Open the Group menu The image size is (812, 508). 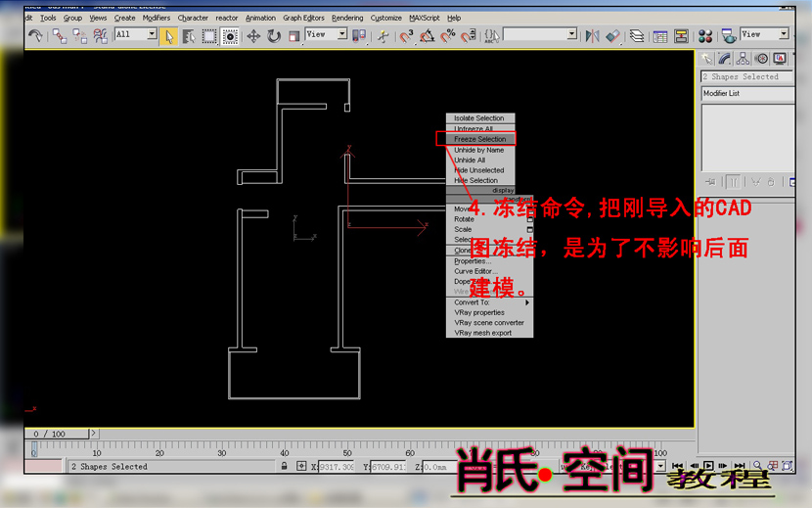[x=72, y=18]
